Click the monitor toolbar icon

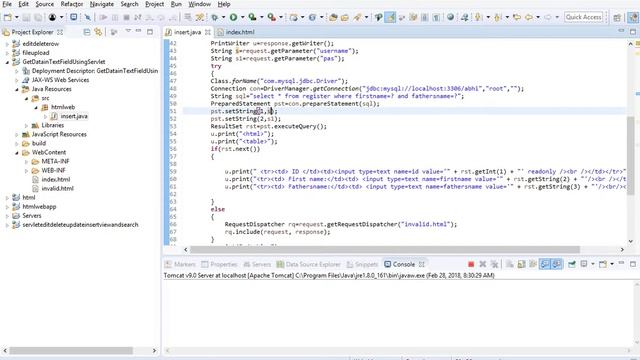73,17
